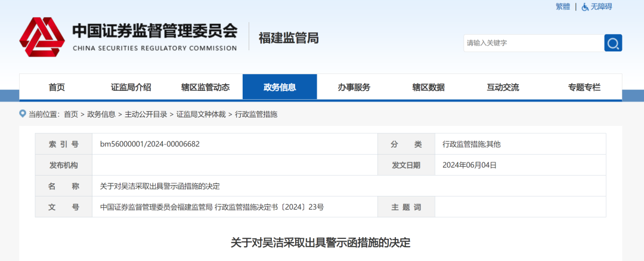Open the 办事服务 navigation tab
Viewport: 644px width, 261px height.
point(354,87)
